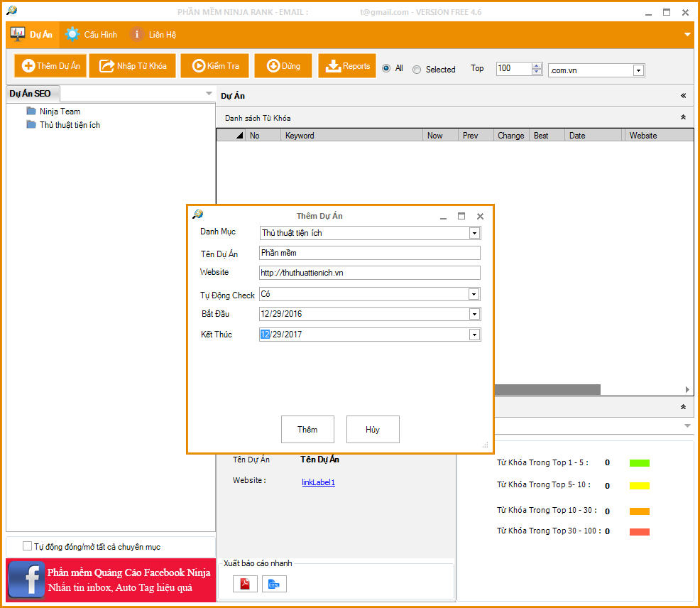Click the Tên Dự Án input field
The height and width of the screenshot is (608, 700).
(369, 253)
